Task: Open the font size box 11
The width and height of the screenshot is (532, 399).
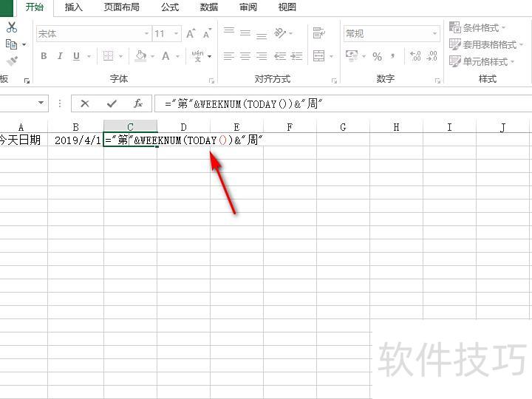Action: coord(167,33)
